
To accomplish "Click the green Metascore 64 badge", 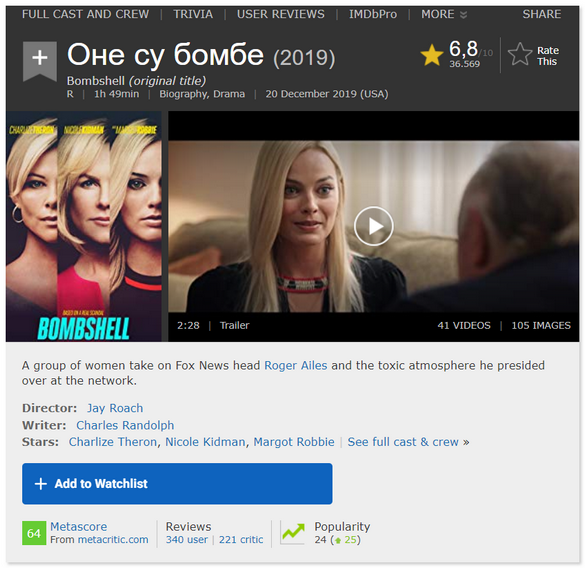I will click(x=34, y=533).
